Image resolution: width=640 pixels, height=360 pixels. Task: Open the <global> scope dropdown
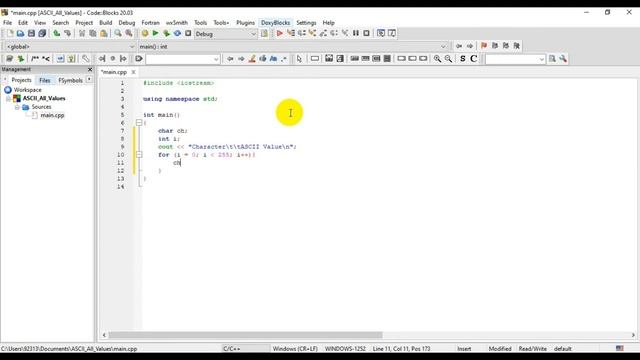click(70, 47)
